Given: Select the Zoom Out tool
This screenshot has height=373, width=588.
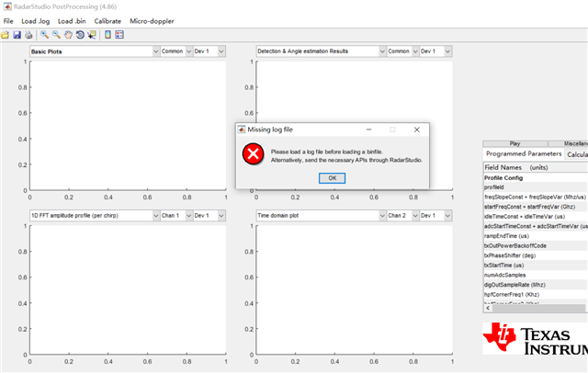Looking at the screenshot, I should (56, 35).
